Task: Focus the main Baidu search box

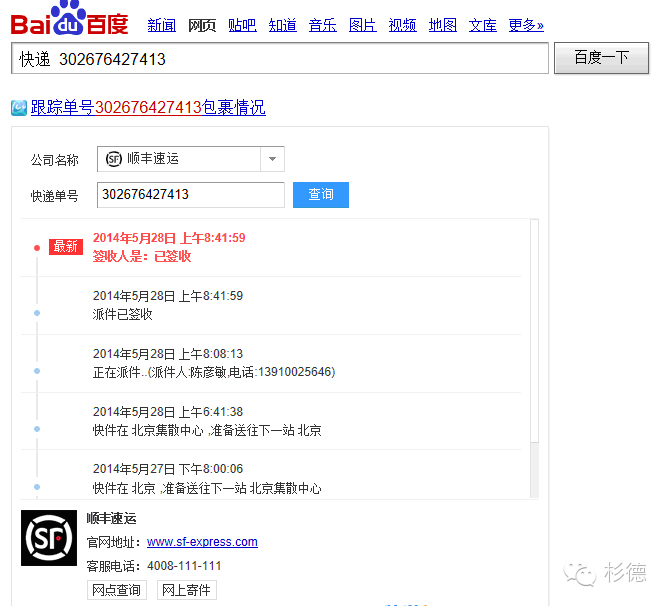Action: click(x=280, y=58)
